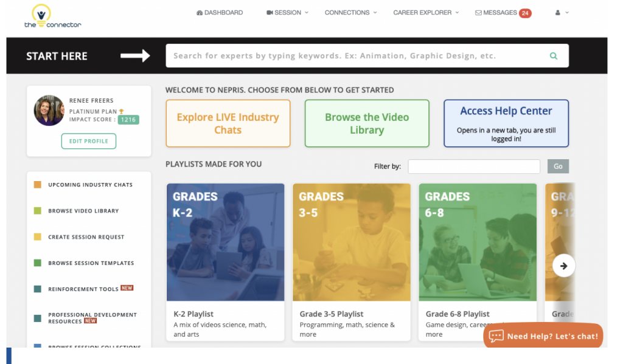The height and width of the screenshot is (364, 623).
Task: Click the teal Reinforcement Tools square
Action: click(x=38, y=289)
